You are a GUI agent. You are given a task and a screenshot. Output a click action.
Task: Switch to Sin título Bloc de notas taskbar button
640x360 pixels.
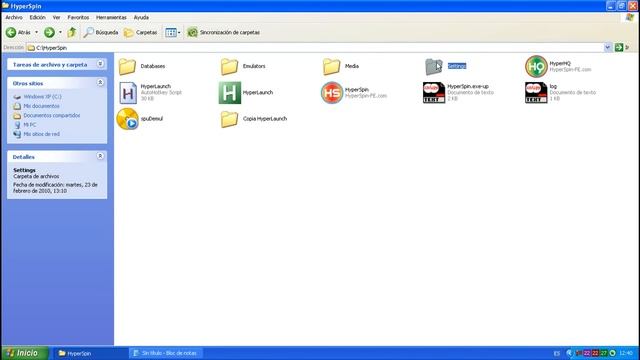coord(165,353)
